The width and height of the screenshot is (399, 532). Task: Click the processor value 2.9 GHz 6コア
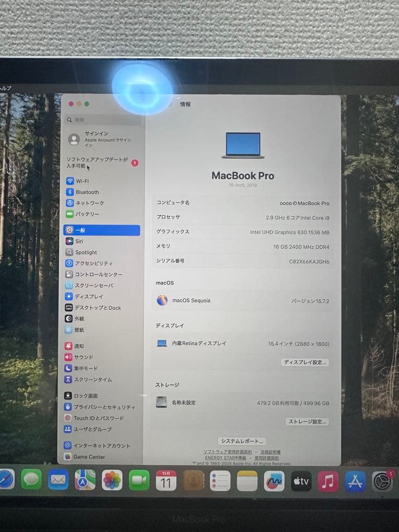pos(297,218)
